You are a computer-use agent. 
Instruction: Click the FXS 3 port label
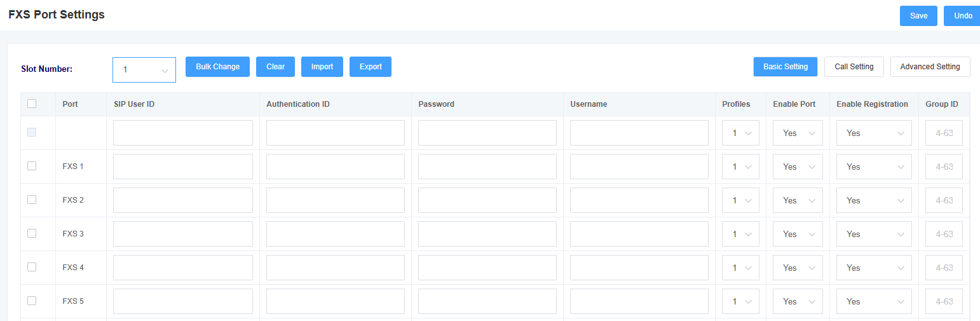point(73,234)
